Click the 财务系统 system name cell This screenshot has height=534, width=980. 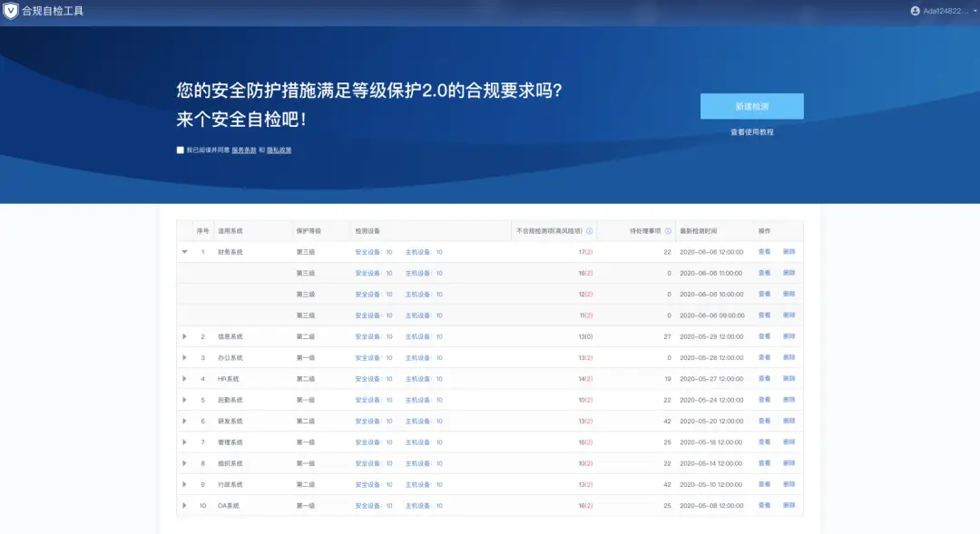230,252
